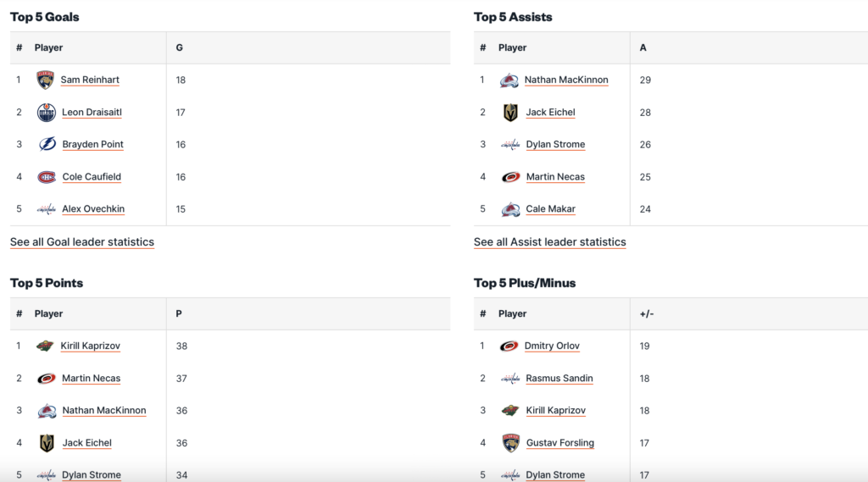Click Tampa Bay Lightning logo beside Brayden Point
Image resolution: width=868 pixels, height=482 pixels.
click(47, 145)
